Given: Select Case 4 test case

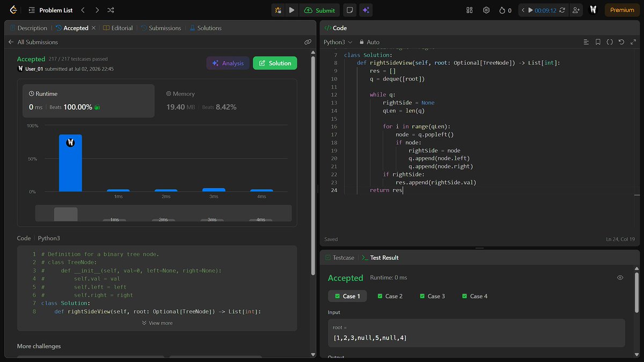Looking at the screenshot, I should point(475,296).
